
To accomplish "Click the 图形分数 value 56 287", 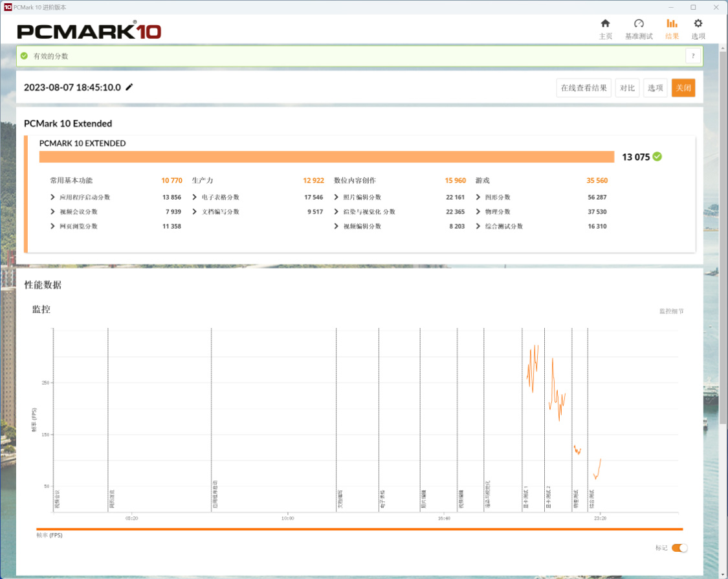I will [x=597, y=197].
